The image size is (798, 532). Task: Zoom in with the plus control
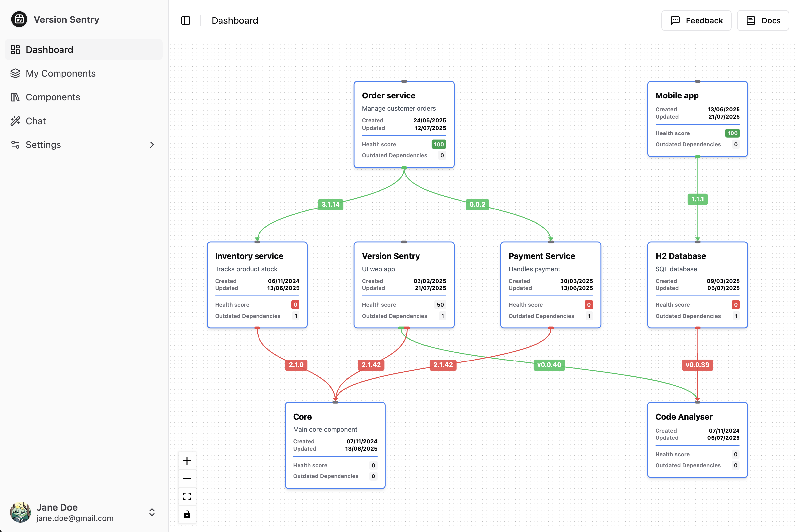click(x=187, y=460)
